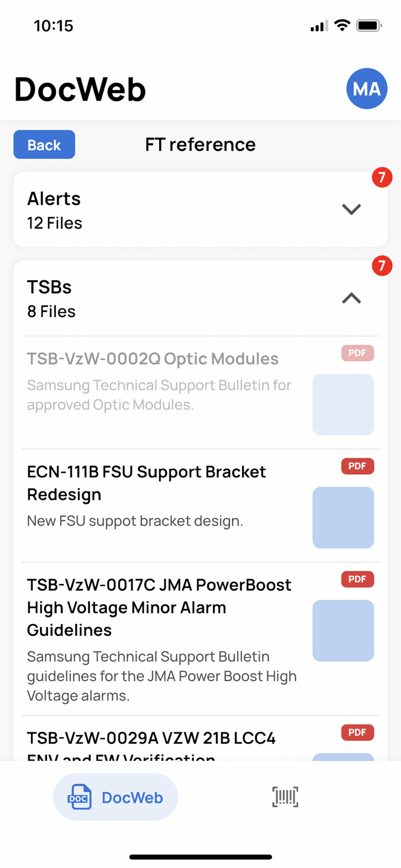401x868 pixels.
Task: Click the red alert count badge on Alerts
Action: (382, 178)
